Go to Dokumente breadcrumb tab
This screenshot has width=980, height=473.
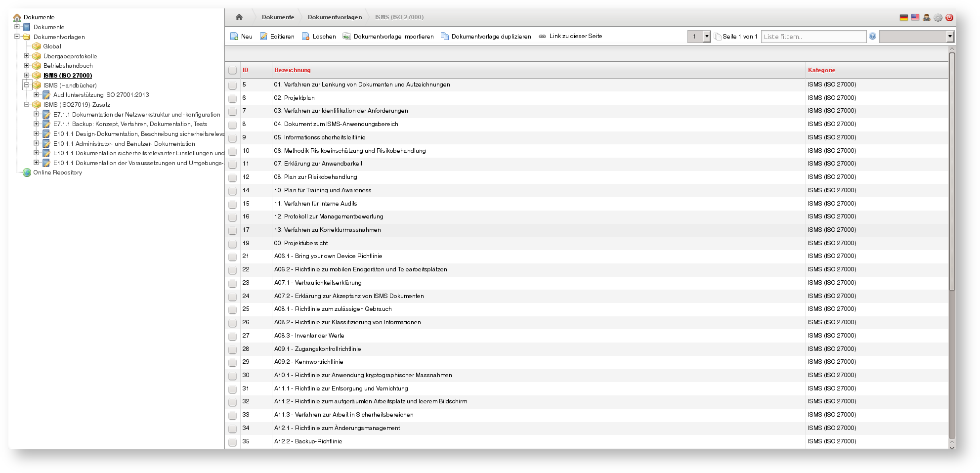pyautogui.click(x=278, y=17)
